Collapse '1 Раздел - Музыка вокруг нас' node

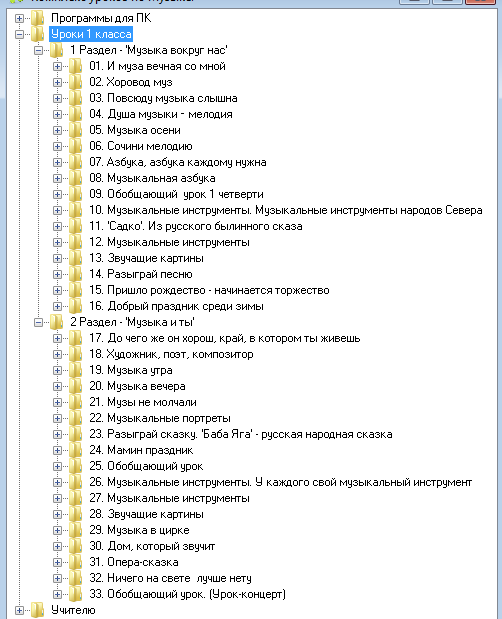[x=38, y=51]
